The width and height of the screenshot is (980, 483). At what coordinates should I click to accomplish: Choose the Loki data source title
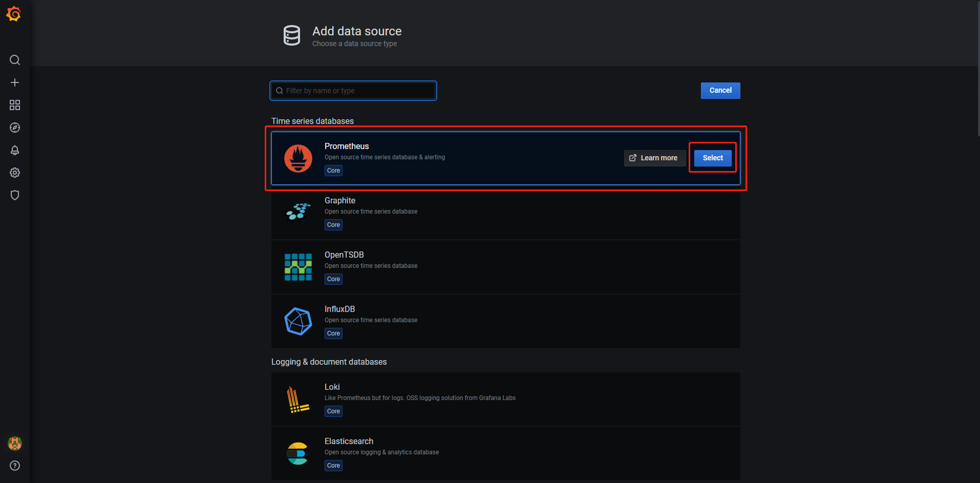point(332,387)
